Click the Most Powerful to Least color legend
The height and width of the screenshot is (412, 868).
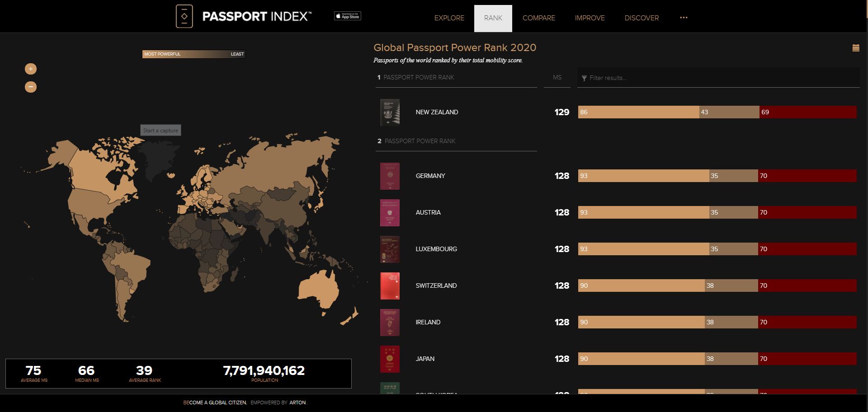[194, 54]
